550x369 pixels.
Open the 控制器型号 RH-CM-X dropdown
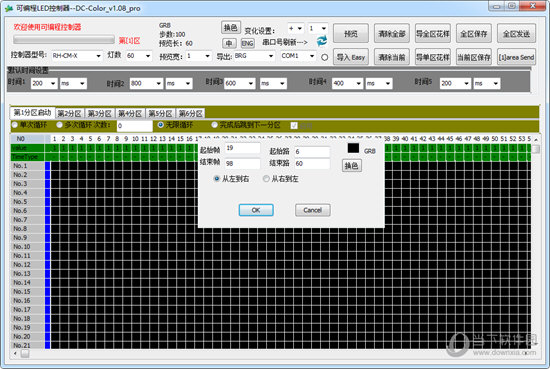point(98,56)
